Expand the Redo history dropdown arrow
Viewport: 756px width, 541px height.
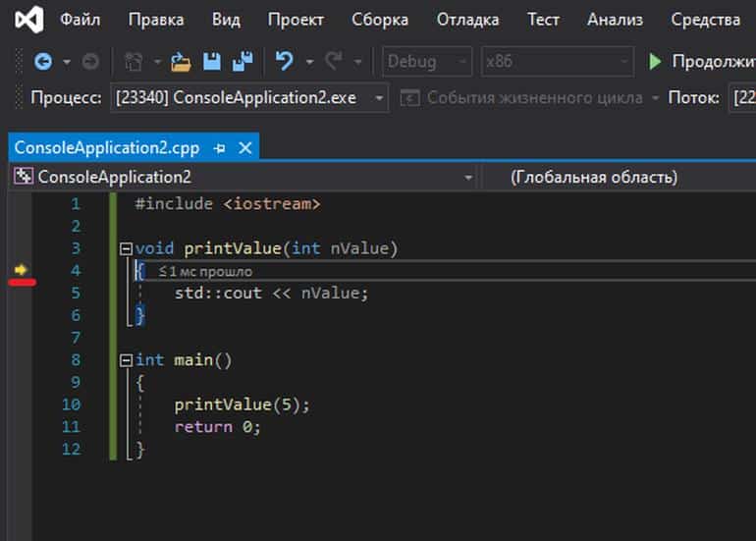[357, 62]
